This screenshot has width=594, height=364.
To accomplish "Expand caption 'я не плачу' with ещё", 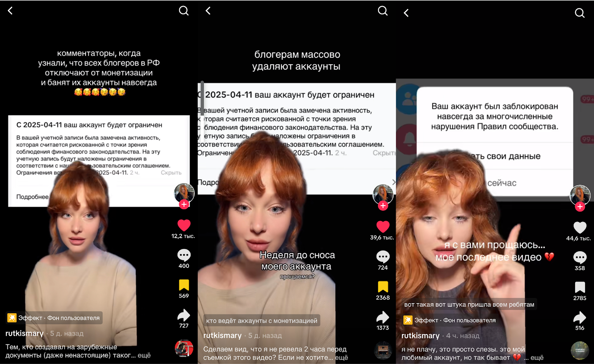I will (x=537, y=358).
